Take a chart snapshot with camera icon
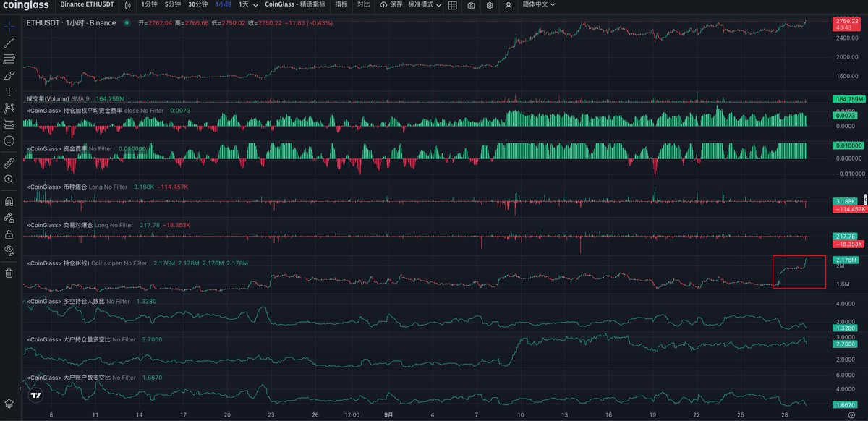Image resolution: width=868 pixels, height=421 pixels. pos(471,5)
